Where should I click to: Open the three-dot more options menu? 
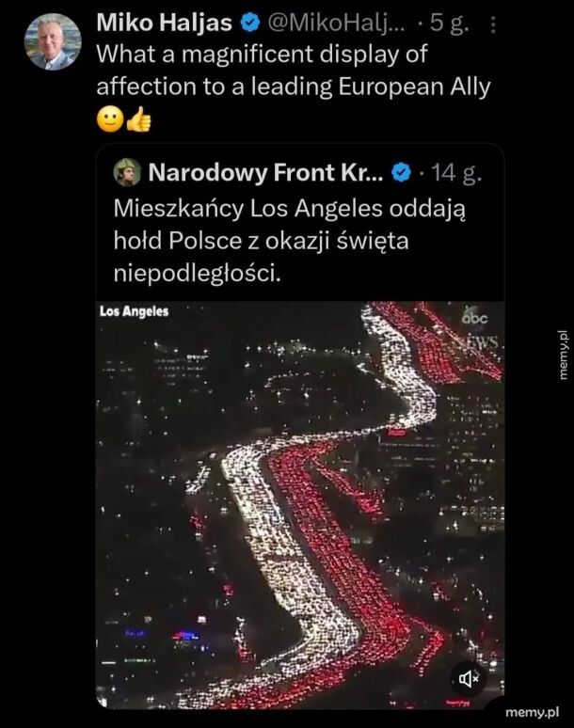tap(493, 25)
